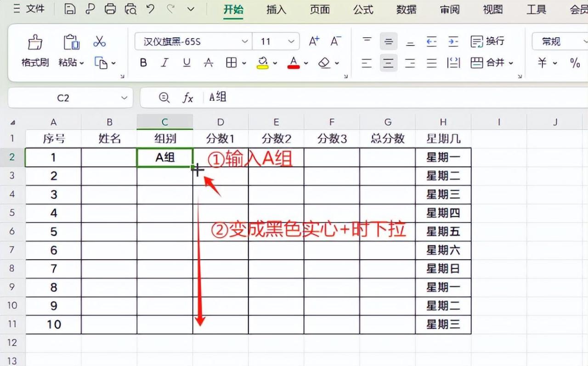Click the 换行 wrap text button
588x366 pixels.
click(x=488, y=41)
